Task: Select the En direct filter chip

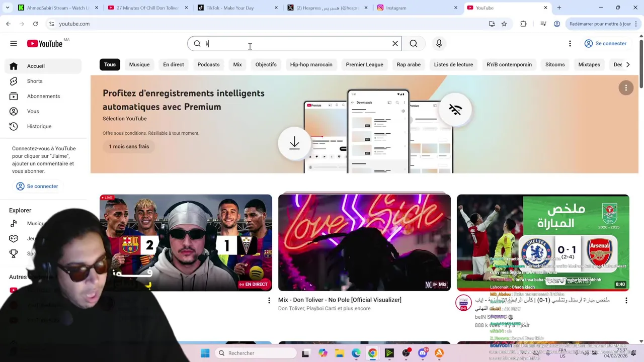Action: pos(174,64)
